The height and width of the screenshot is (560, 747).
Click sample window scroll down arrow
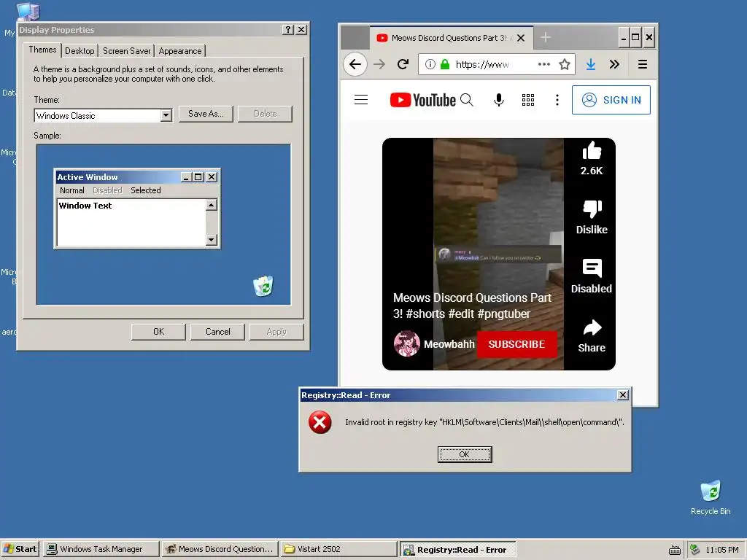[212, 239]
